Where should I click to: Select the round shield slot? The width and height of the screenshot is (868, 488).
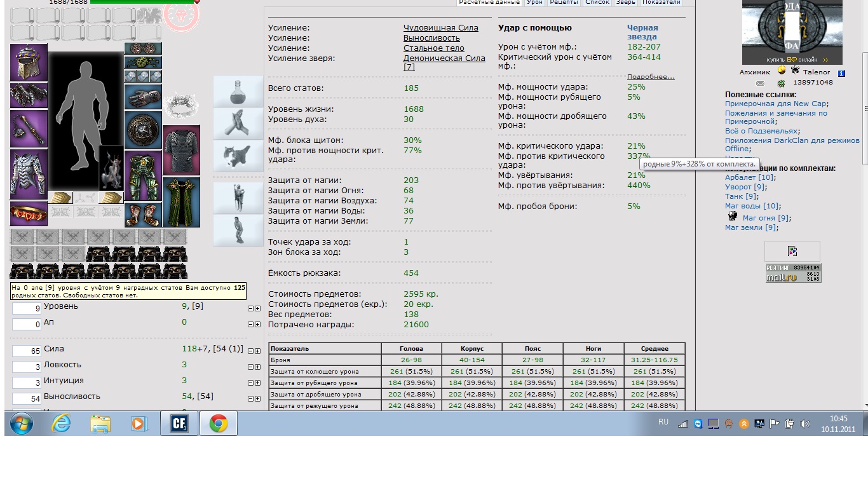pyautogui.click(x=143, y=130)
